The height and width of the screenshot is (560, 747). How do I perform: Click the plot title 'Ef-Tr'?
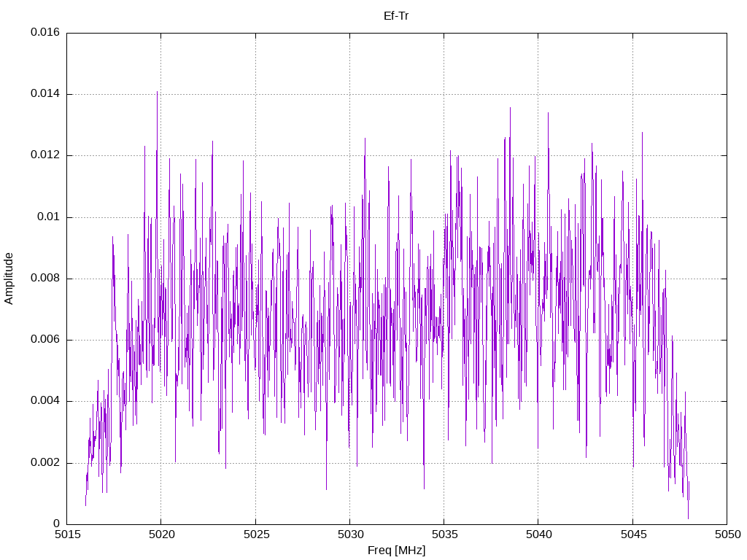click(396, 16)
